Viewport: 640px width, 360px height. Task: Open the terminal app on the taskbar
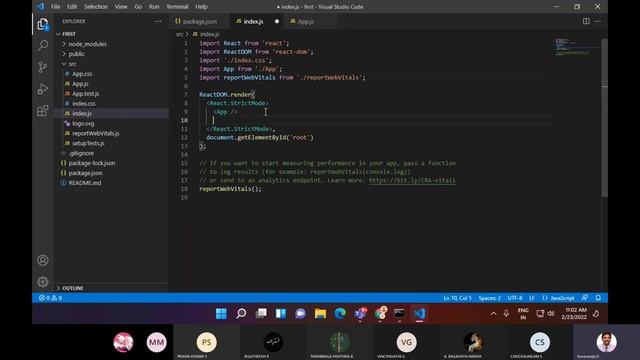pos(400,313)
